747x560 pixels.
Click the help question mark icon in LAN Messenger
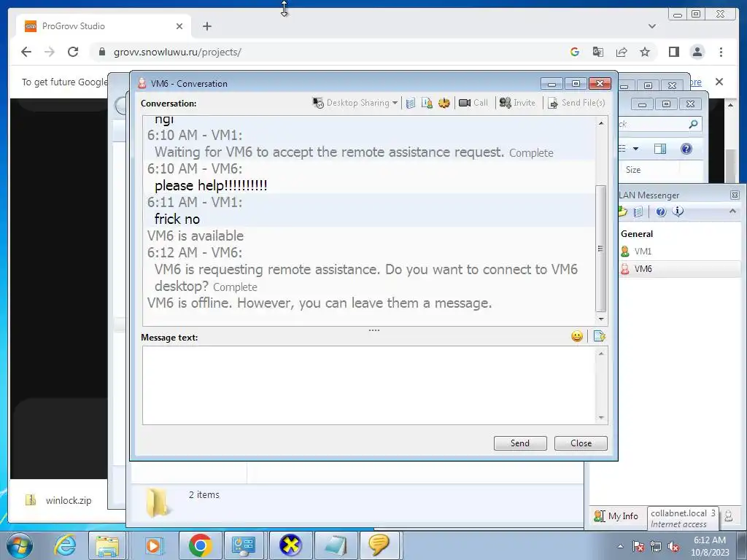pos(661,212)
